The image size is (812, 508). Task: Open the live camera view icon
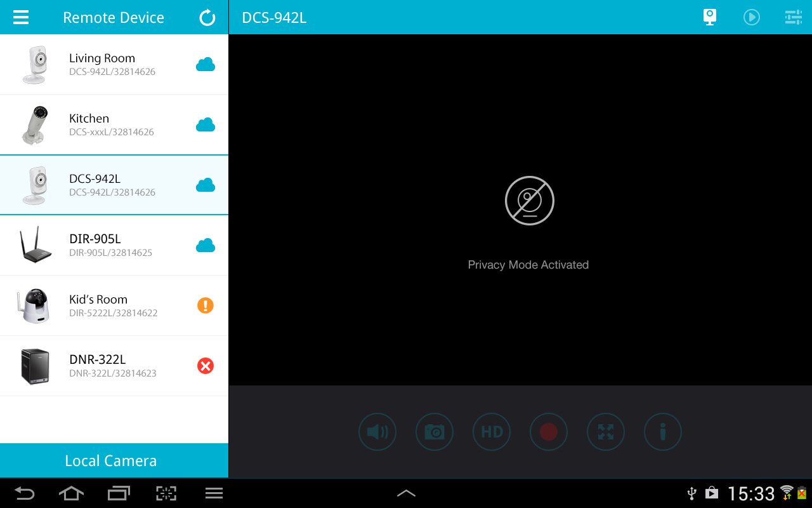pos(710,17)
